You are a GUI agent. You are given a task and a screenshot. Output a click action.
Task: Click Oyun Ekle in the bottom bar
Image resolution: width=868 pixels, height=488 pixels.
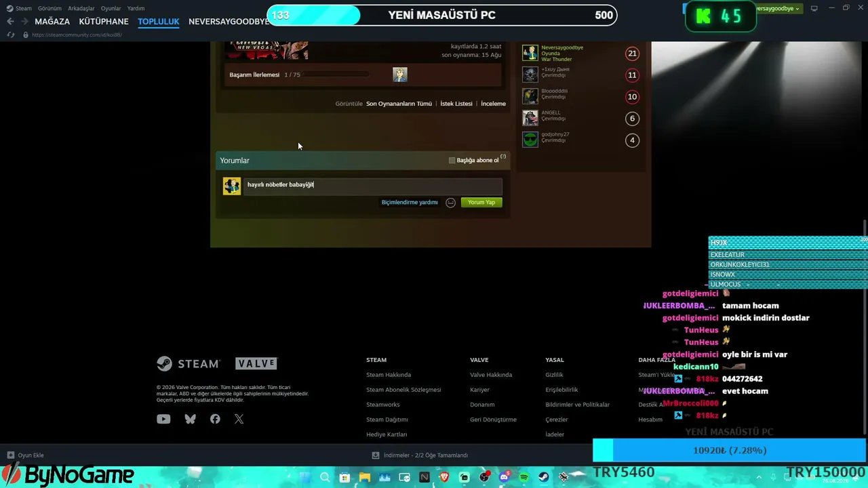tap(31, 455)
